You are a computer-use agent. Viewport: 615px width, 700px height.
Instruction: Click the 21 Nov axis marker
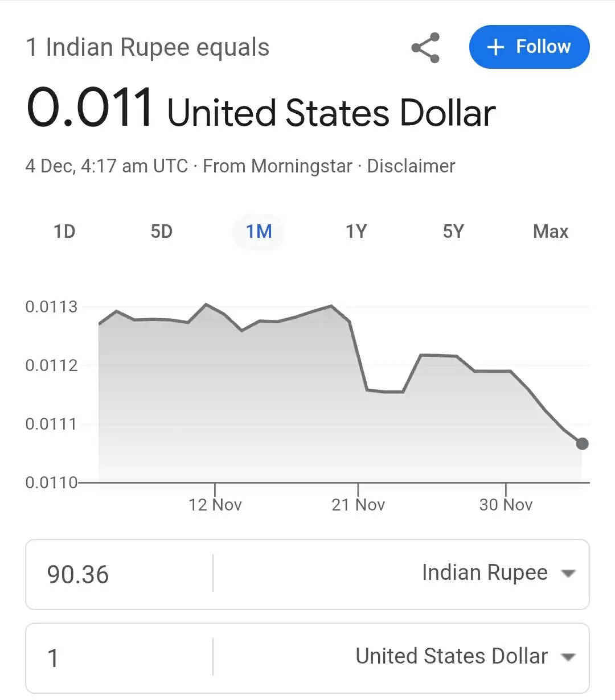click(358, 504)
